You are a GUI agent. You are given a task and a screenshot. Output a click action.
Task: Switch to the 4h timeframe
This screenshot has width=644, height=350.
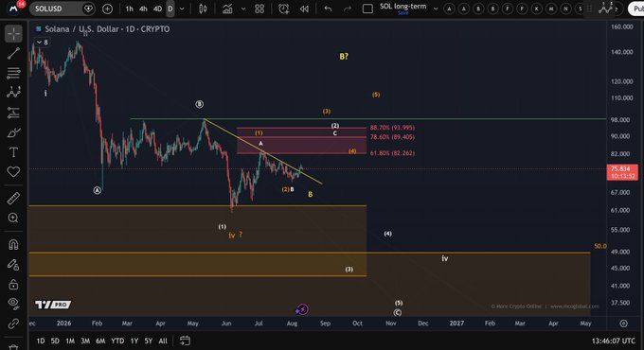coord(143,9)
